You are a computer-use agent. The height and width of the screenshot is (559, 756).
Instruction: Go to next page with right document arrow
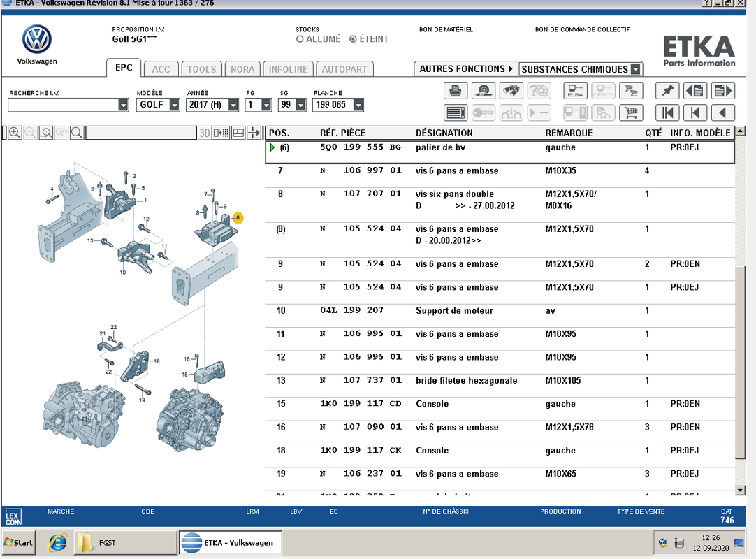click(x=722, y=91)
